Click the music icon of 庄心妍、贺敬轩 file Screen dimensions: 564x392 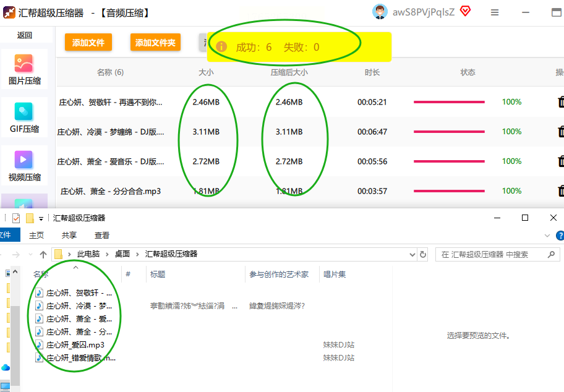pyautogui.click(x=39, y=292)
